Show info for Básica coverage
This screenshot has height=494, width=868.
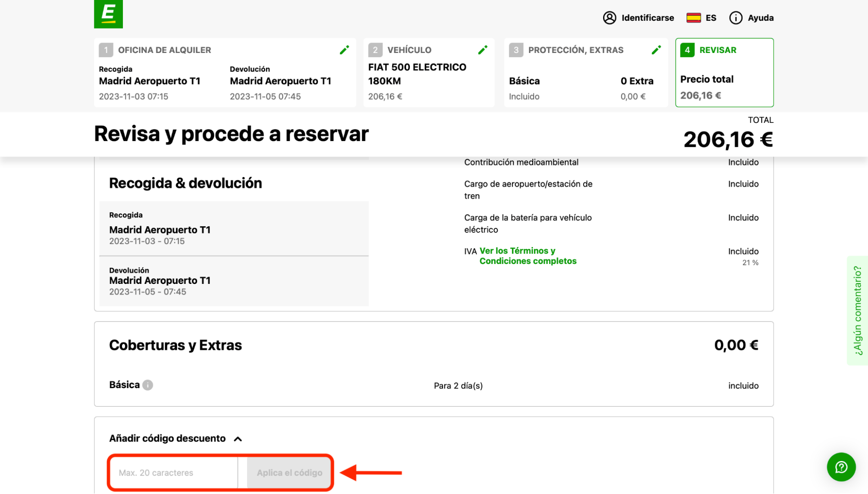point(148,385)
